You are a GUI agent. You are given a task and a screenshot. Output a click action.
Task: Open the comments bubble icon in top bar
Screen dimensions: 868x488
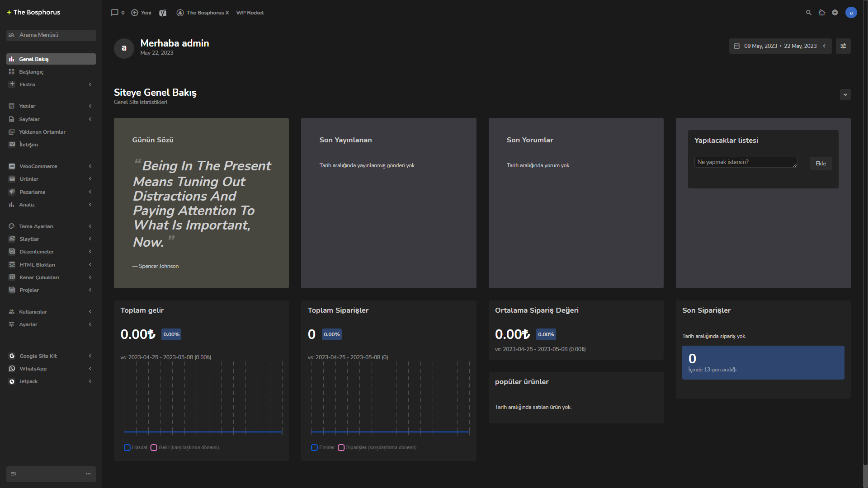click(114, 13)
